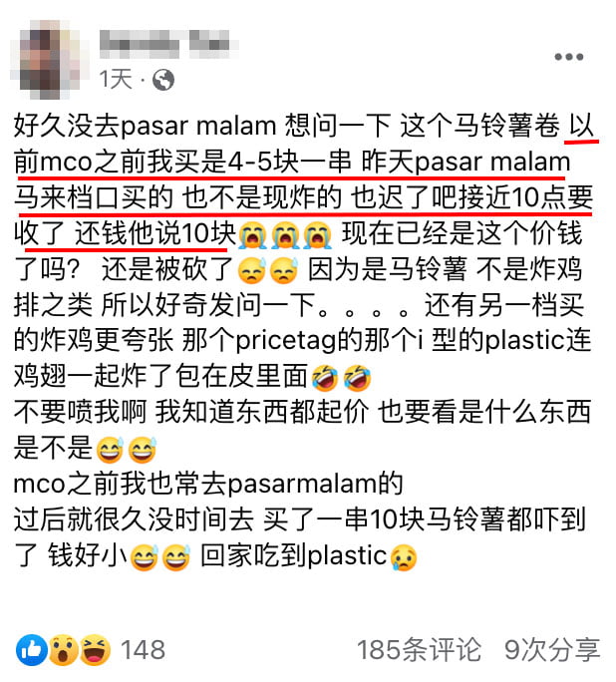
Task: Open the three-dot post options menu
Action: [x=568, y=57]
